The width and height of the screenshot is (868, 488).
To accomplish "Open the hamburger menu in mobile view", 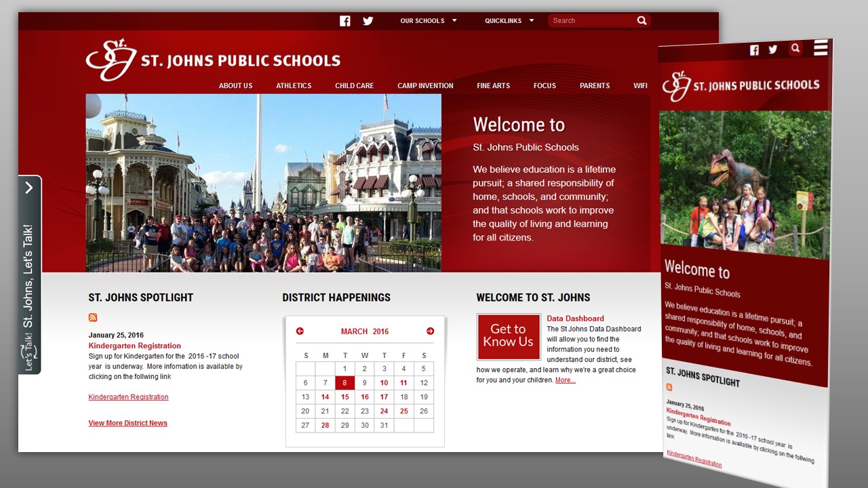I will 821,48.
